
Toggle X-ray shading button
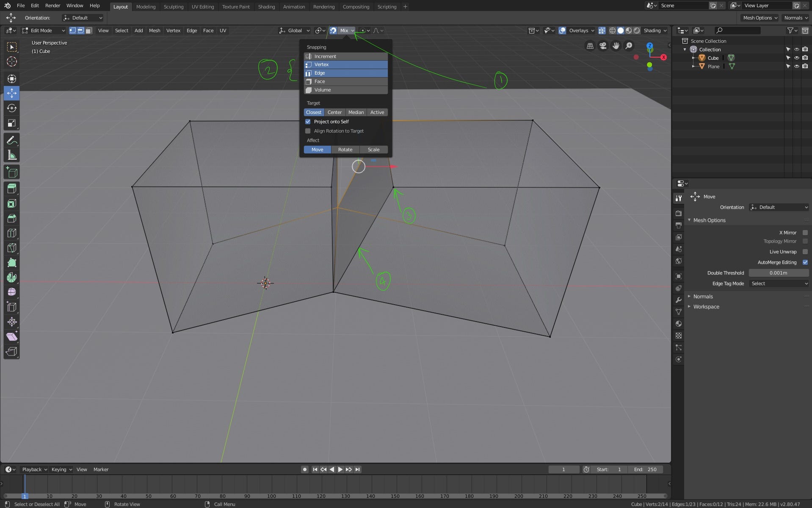click(602, 31)
